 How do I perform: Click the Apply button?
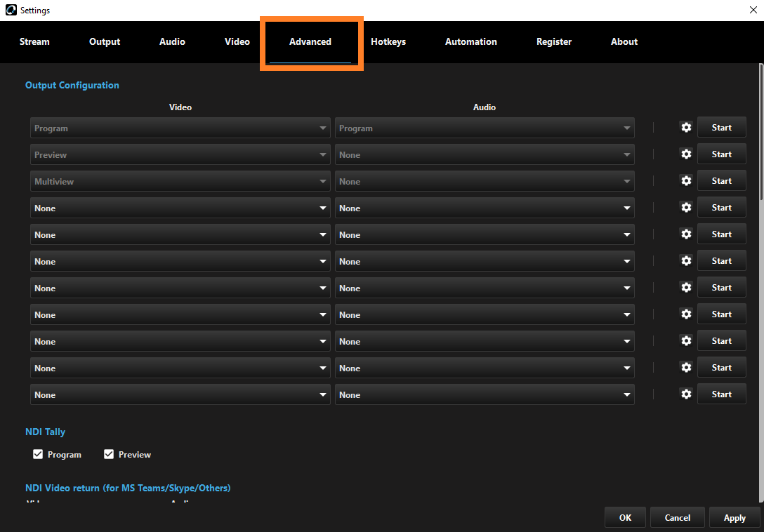[735, 517]
